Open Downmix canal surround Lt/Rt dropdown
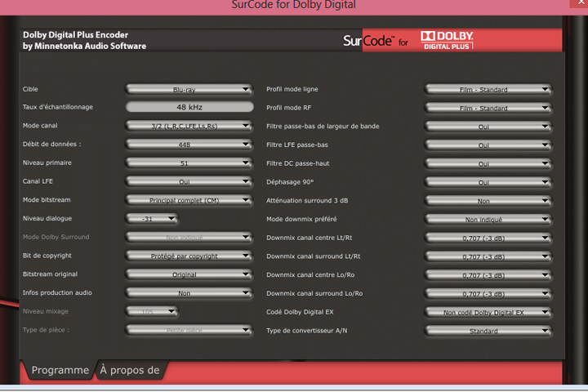 pyautogui.click(x=488, y=256)
